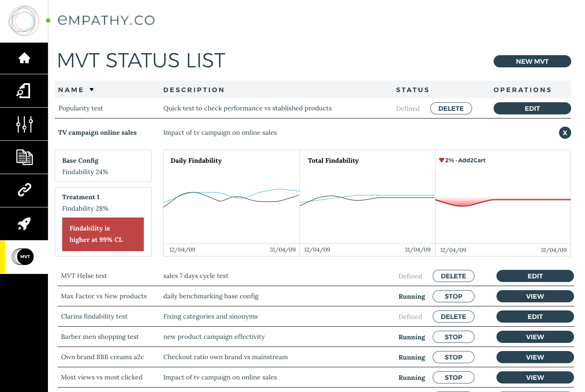Click 'sales 7 days cycle test' description
Viewport: 585px width, 392px height.
point(196,276)
